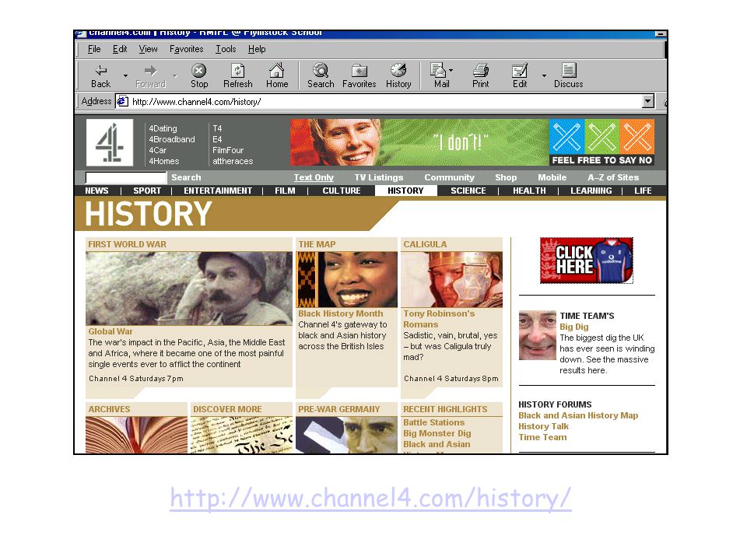Click the First World War soldier thumbnail
This screenshot has width=747, height=560.
point(188,289)
